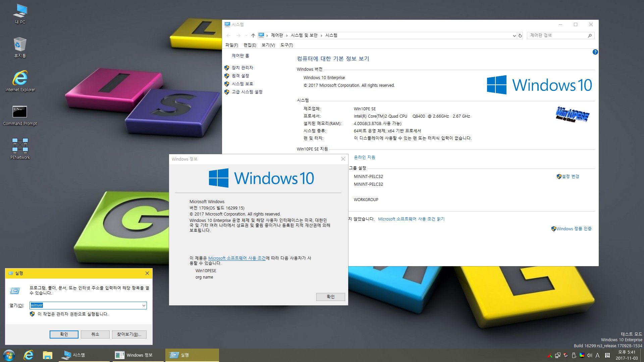Open the 보기(V) menu
This screenshot has height=362, width=644.
pyautogui.click(x=268, y=45)
